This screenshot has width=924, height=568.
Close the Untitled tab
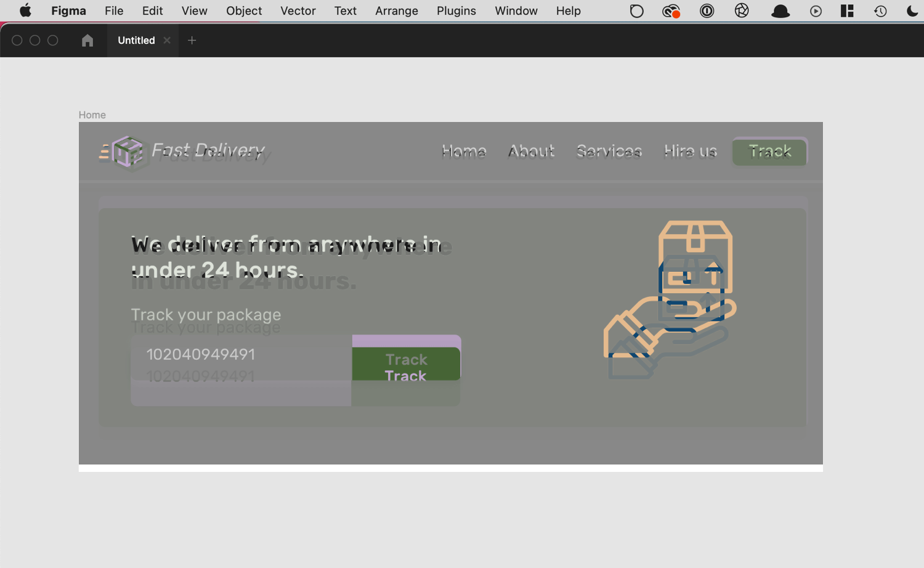pyautogui.click(x=167, y=41)
